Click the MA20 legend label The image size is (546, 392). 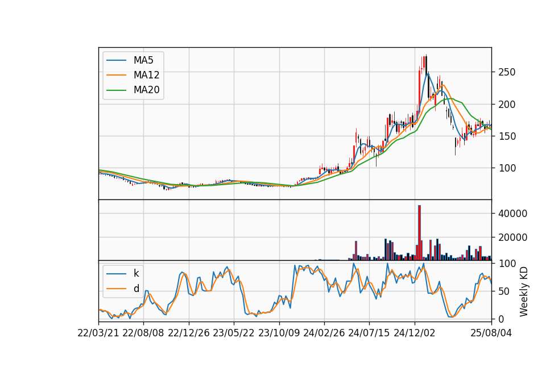click(x=146, y=90)
